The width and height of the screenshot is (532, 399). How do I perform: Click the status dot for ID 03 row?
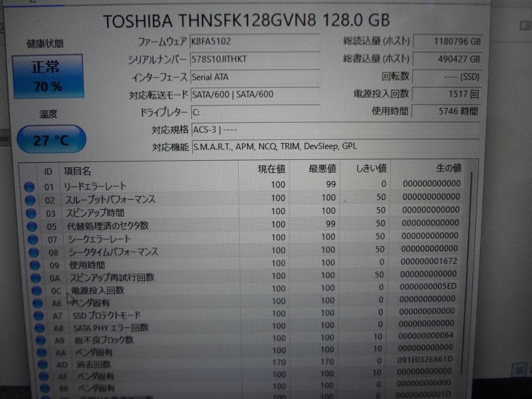(x=31, y=213)
